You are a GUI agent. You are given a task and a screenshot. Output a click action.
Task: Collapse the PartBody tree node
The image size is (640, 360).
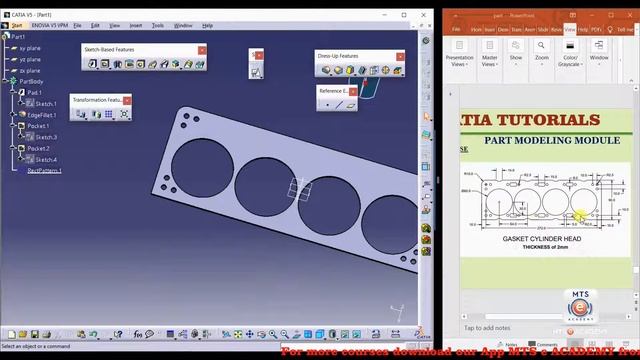click(x=5, y=81)
